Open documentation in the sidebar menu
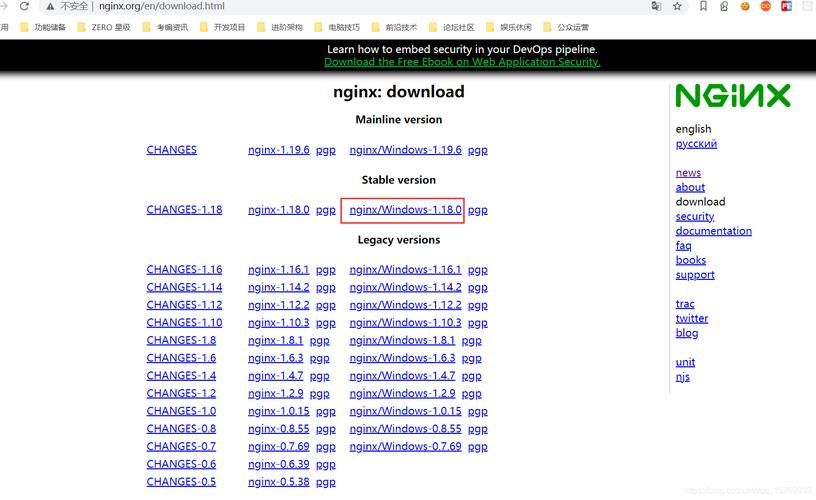The image size is (816, 500). (x=713, y=231)
